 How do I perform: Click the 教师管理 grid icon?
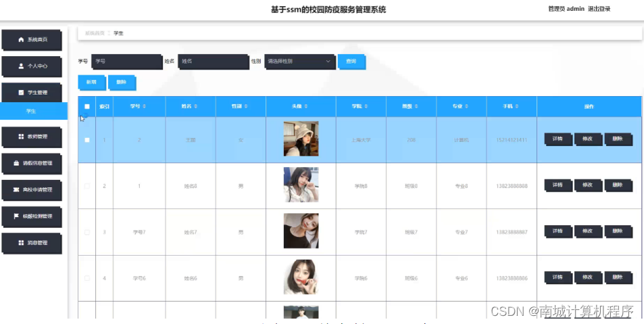22,137
